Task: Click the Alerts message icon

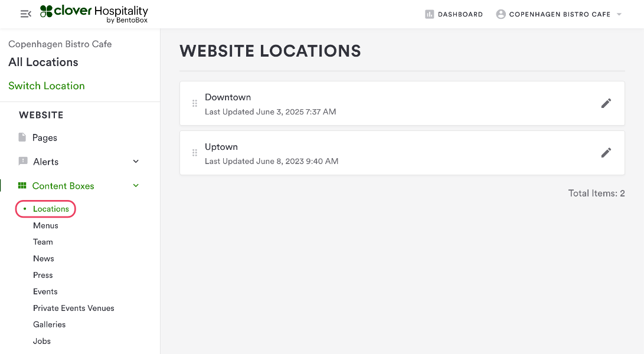Action: [23, 161]
